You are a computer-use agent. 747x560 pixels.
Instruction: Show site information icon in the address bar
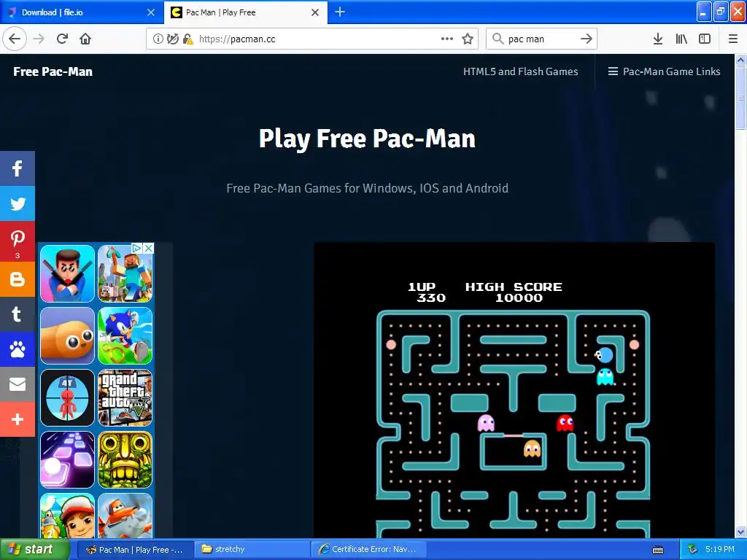coord(158,39)
